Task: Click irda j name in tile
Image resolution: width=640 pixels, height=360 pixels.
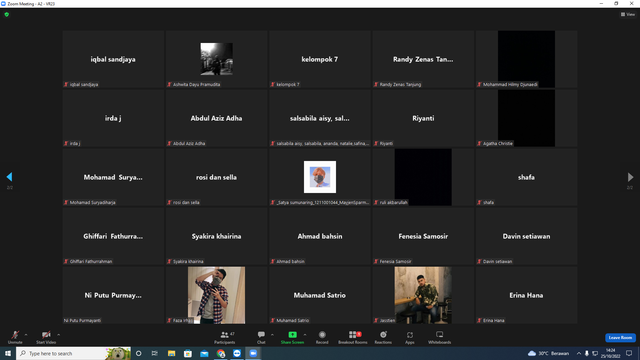Action: (x=113, y=118)
